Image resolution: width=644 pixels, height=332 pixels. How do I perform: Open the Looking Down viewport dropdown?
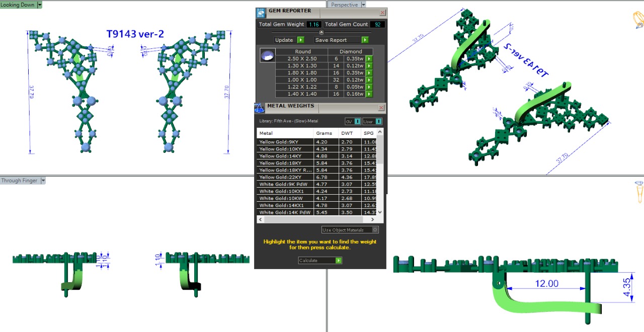click(40, 5)
